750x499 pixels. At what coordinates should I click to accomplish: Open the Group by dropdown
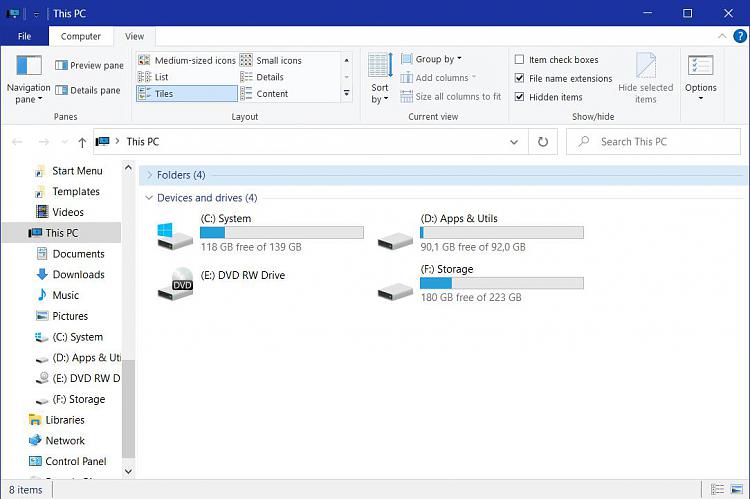431,59
